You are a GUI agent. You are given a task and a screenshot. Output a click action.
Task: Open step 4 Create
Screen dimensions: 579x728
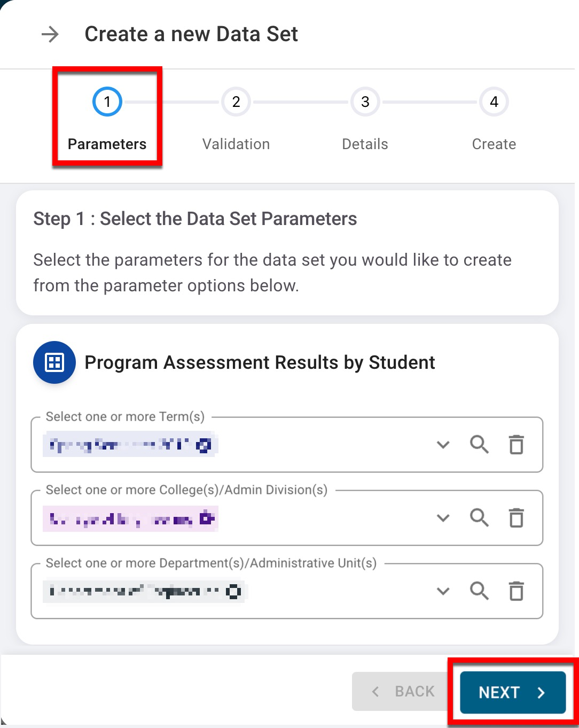494,102
